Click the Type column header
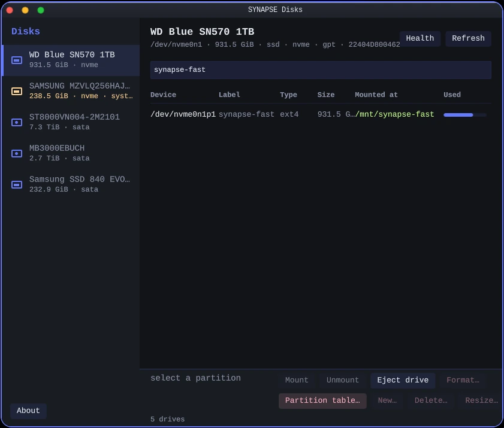 pos(288,95)
